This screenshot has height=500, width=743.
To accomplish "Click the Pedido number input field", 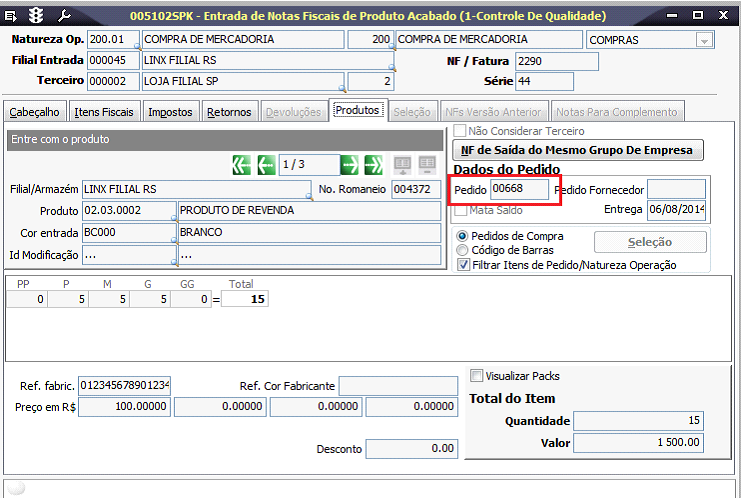I will coord(519,189).
